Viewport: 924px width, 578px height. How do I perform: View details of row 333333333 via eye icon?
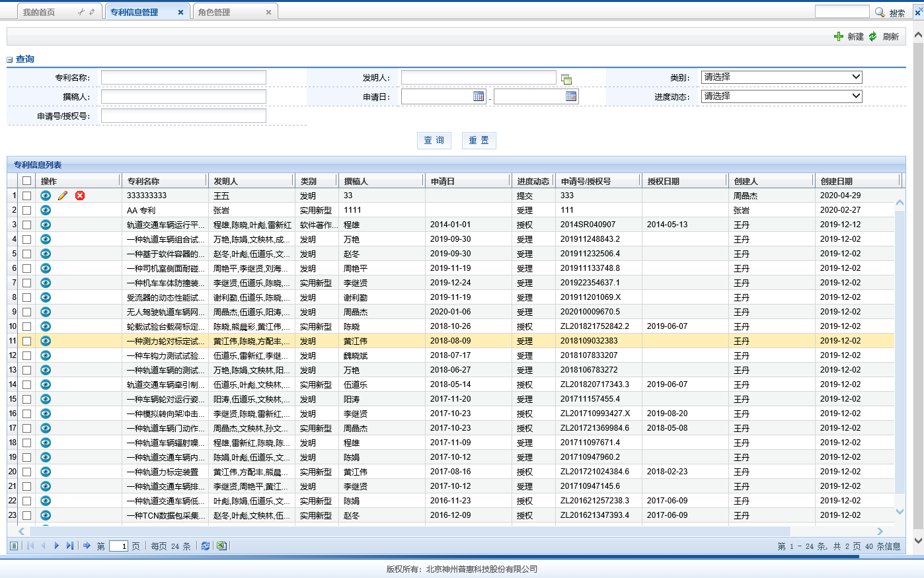(46, 196)
